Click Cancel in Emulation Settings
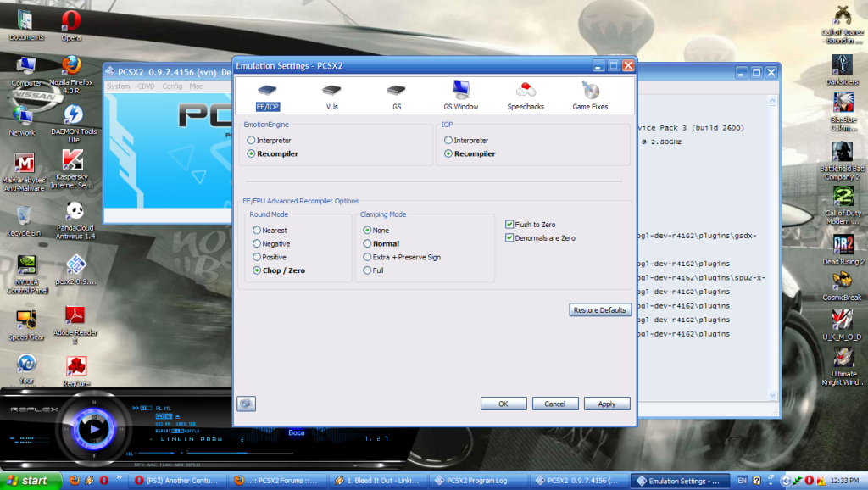This screenshot has width=868, height=490. point(554,404)
